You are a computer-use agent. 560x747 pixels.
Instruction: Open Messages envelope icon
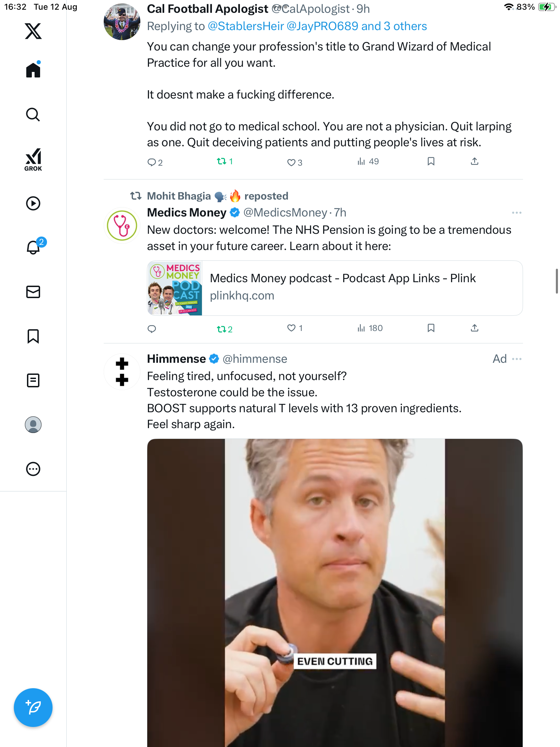tap(33, 292)
